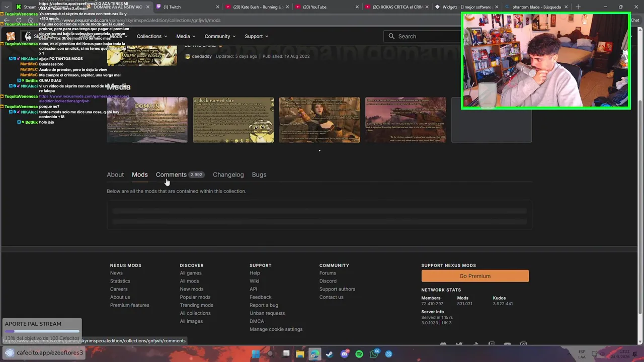Expand the Community dropdown menu
Viewport: 644px width, 362px height.
point(220,36)
